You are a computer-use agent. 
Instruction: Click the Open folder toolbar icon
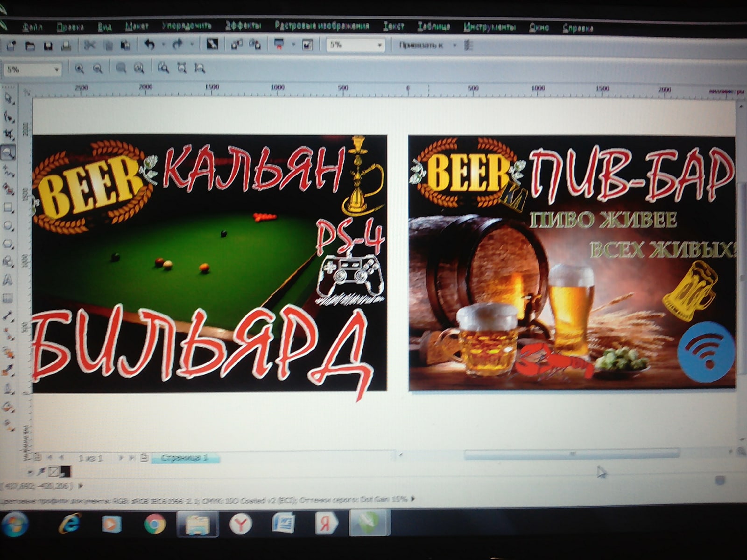pos(30,46)
